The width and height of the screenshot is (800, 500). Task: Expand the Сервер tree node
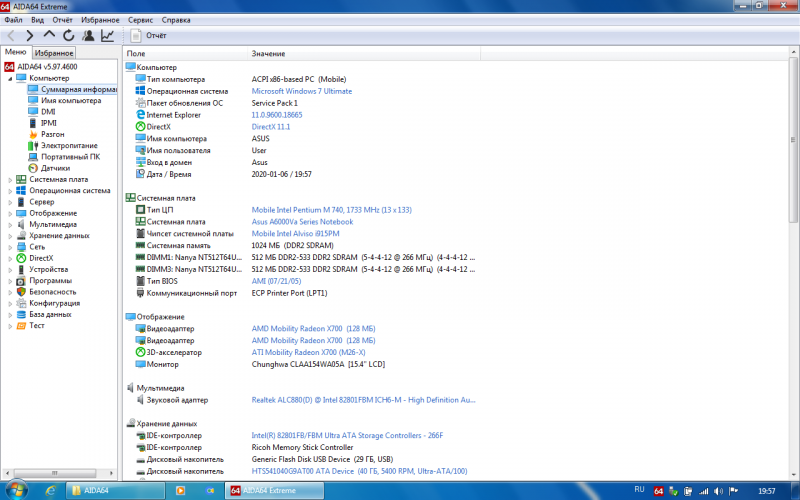10,202
